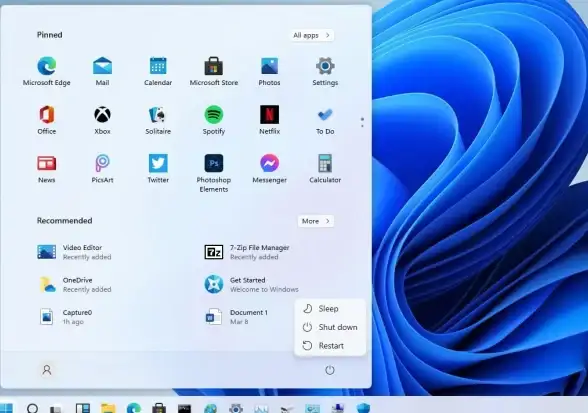Select Sleep from the power menu
This screenshot has height=413, width=588.
(x=330, y=308)
